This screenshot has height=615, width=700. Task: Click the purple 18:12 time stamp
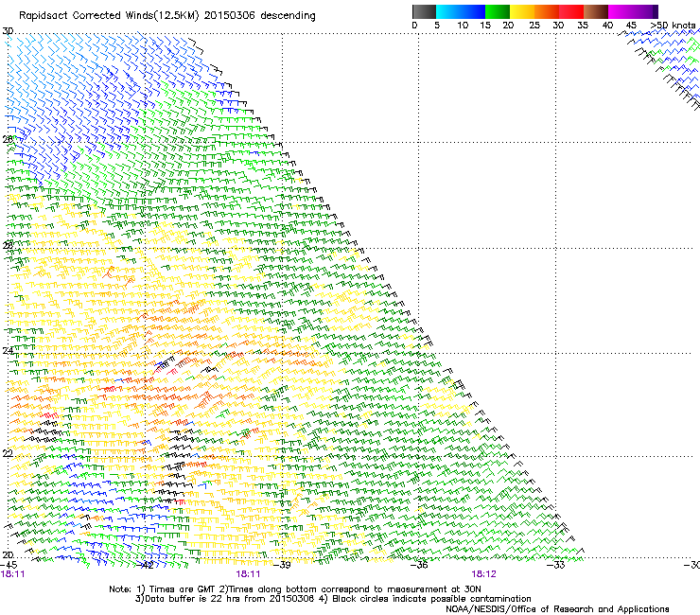(x=483, y=574)
